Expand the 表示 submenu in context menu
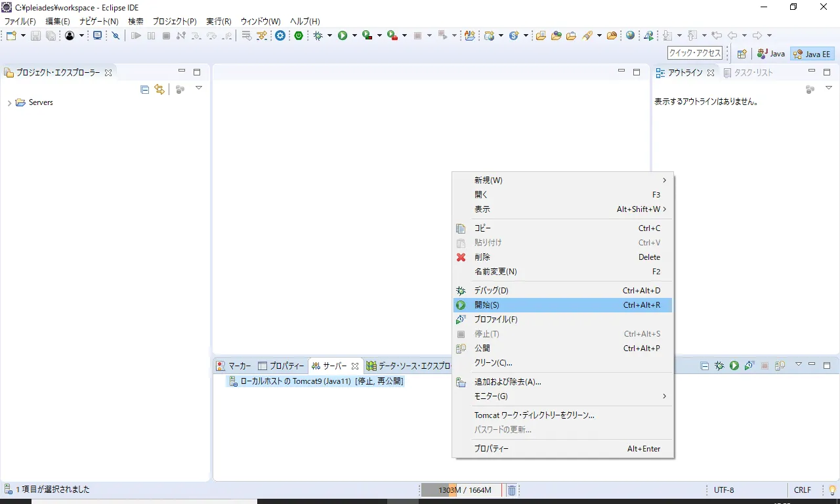 click(x=563, y=209)
